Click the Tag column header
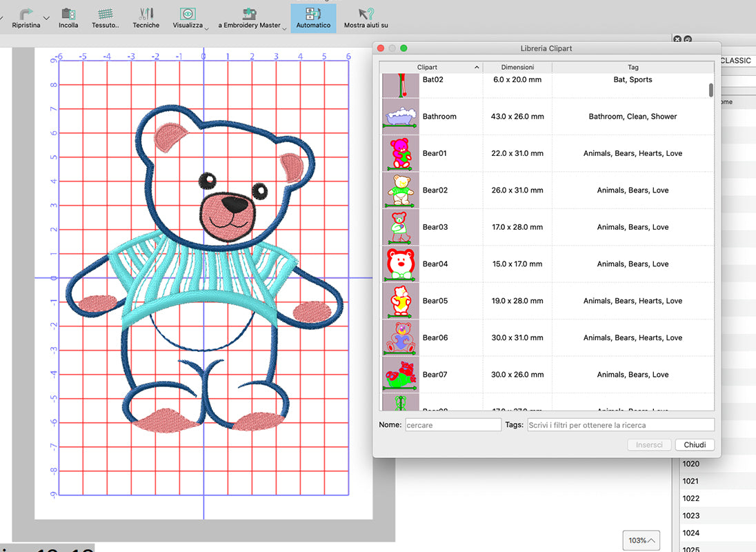Screen dimensions: 756x552 [x=633, y=67]
